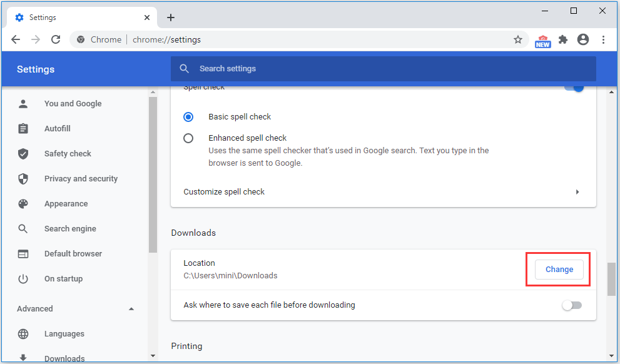Click the shield check icon for Safety check
The image size is (620, 364).
(x=23, y=154)
